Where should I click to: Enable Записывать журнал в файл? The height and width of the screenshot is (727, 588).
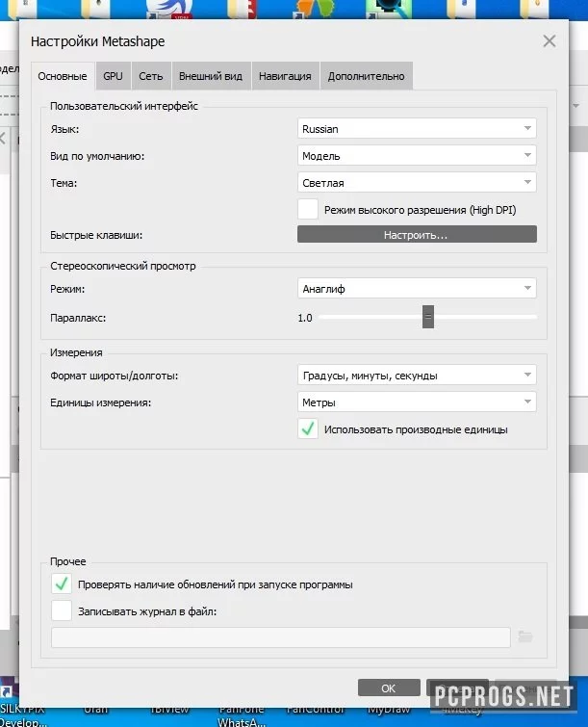(62, 610)
